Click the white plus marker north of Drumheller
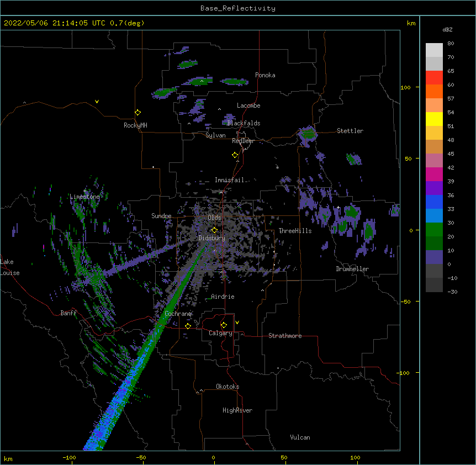Image resolution: width=476 pixels, height=465 pixels. coord(338,208)
